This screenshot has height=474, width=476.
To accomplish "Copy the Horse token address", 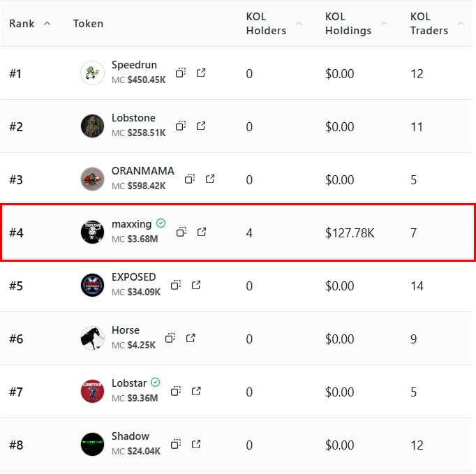I will (170, 338).
